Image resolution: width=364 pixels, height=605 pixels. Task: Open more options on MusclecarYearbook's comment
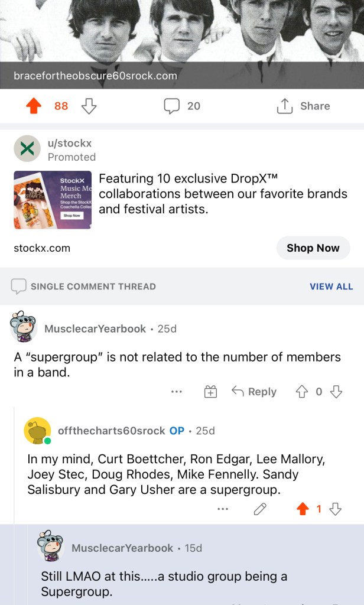pos(176,392)
